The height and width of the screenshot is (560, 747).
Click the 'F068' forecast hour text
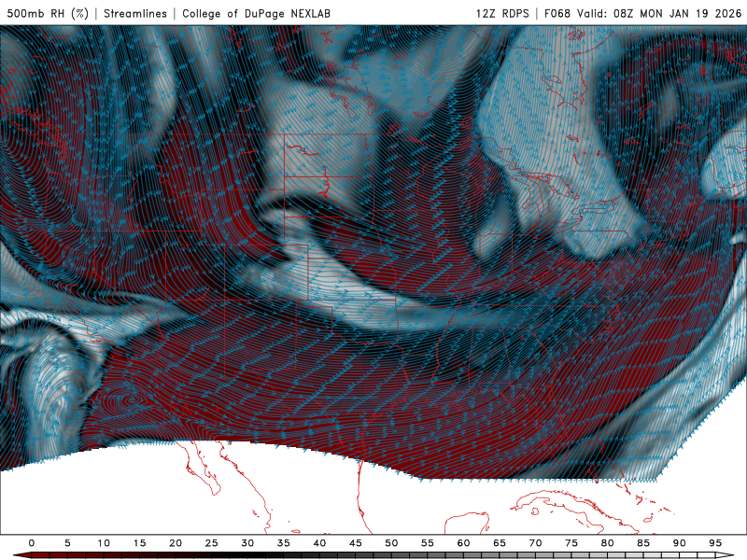tap(557, 13)
